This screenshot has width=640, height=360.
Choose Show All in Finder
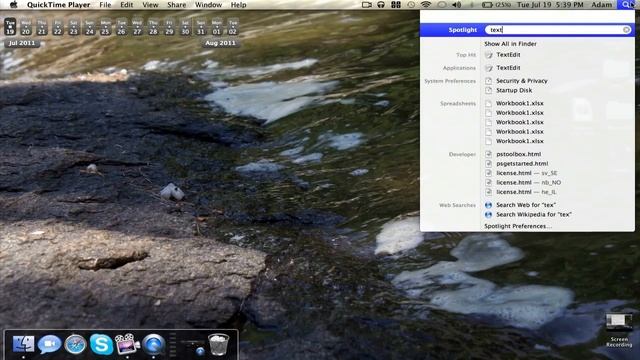510,44
